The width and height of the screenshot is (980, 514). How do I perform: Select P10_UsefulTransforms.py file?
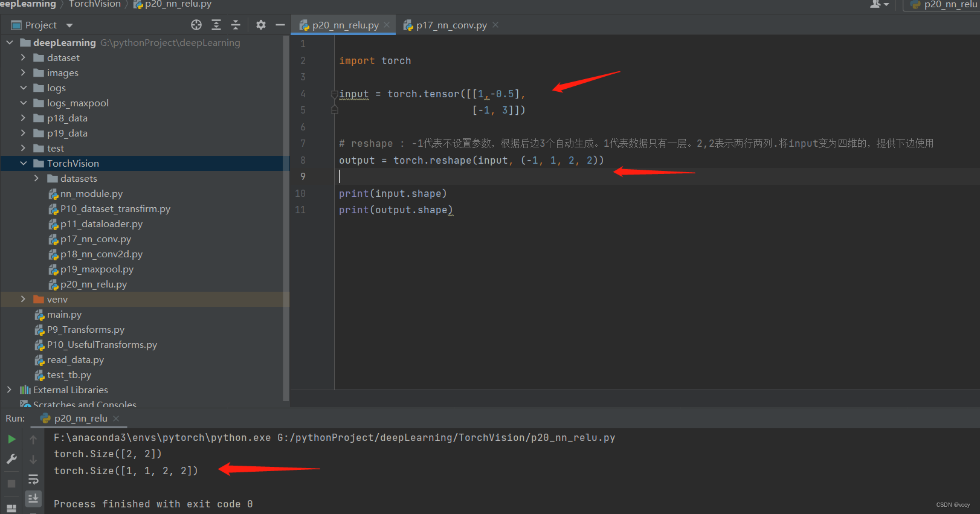(x=102, y=344)
